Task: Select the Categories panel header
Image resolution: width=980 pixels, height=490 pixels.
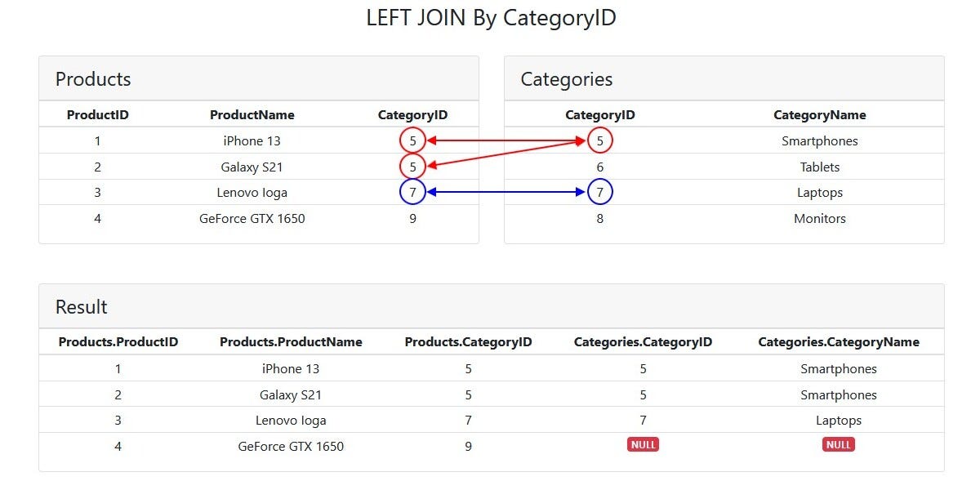Action: (724, 79)
